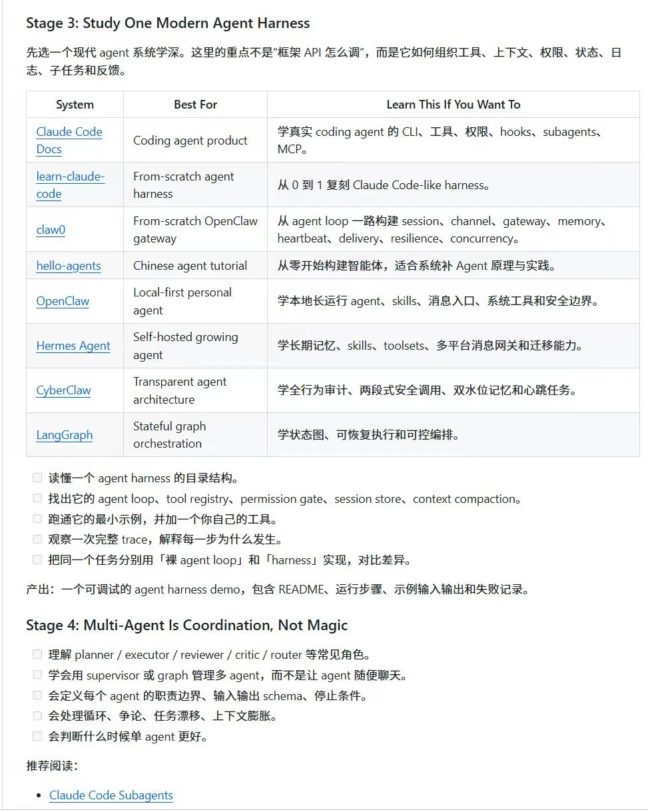Image resolution: width=648 pixels, height=812 pixels.
Task: Click the 'System' column header
Action: click(75, 105)
